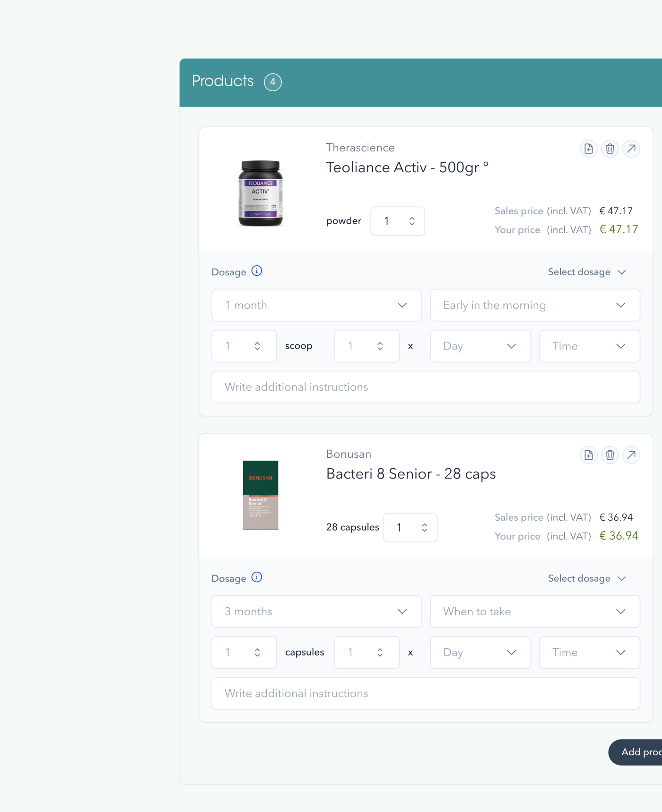Click product title Teoliance Activ - 500gr
This screenshot has height=812, width=662.
[407, 167]
